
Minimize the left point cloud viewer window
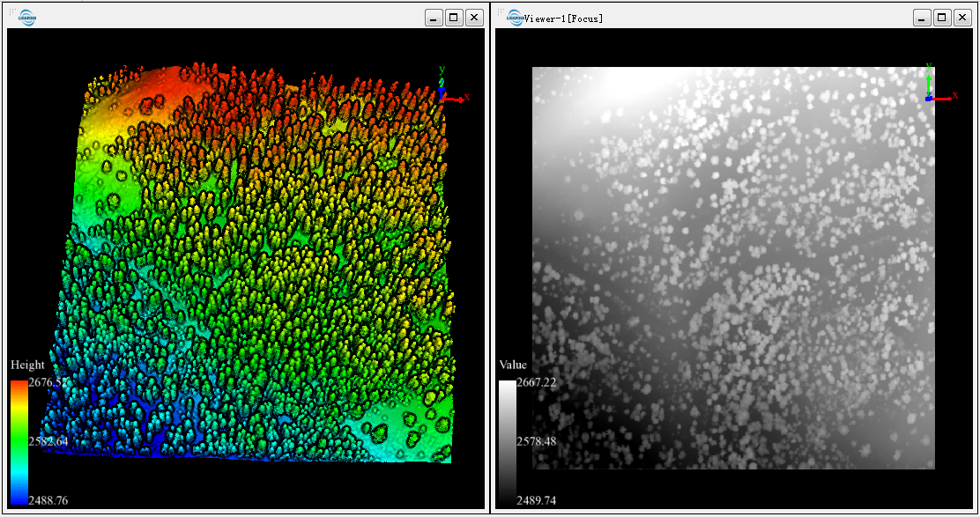point(434,18)
